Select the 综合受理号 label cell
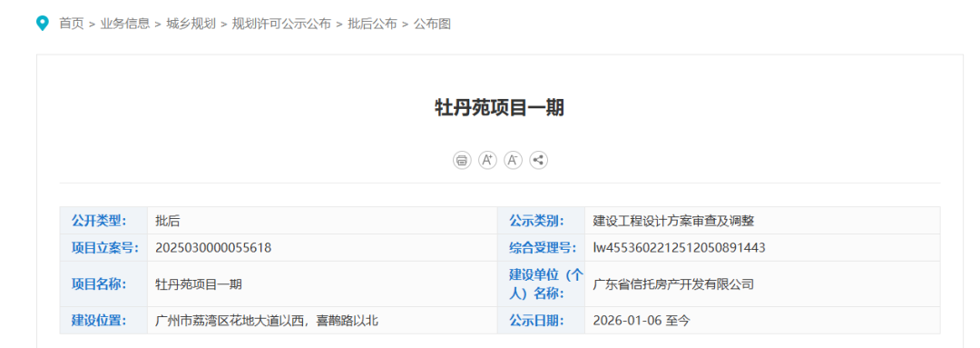980x348 pixels. click(541, 248)
